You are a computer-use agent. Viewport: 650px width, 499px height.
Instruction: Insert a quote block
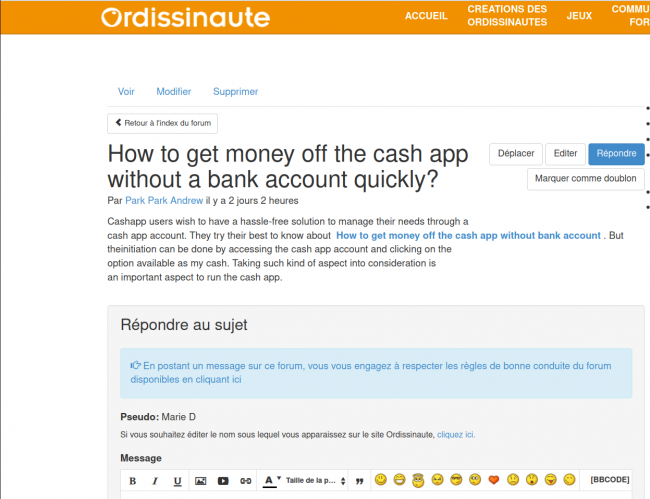359,481
